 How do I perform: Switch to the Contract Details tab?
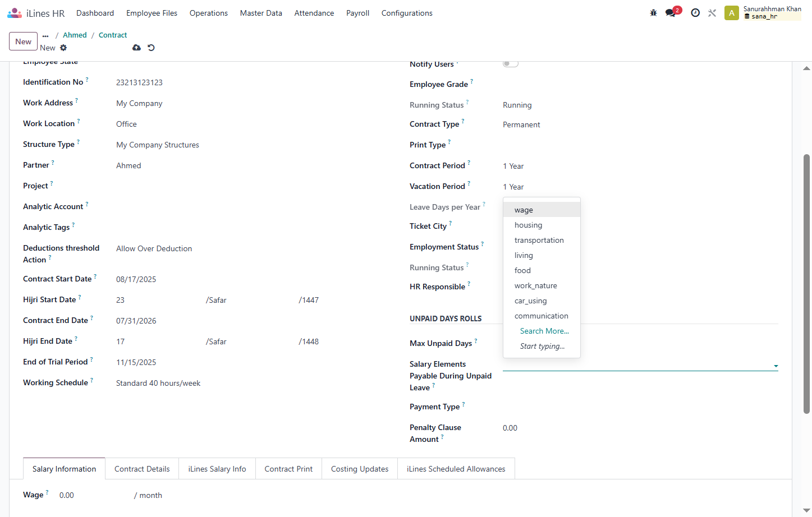click(142, 469)
